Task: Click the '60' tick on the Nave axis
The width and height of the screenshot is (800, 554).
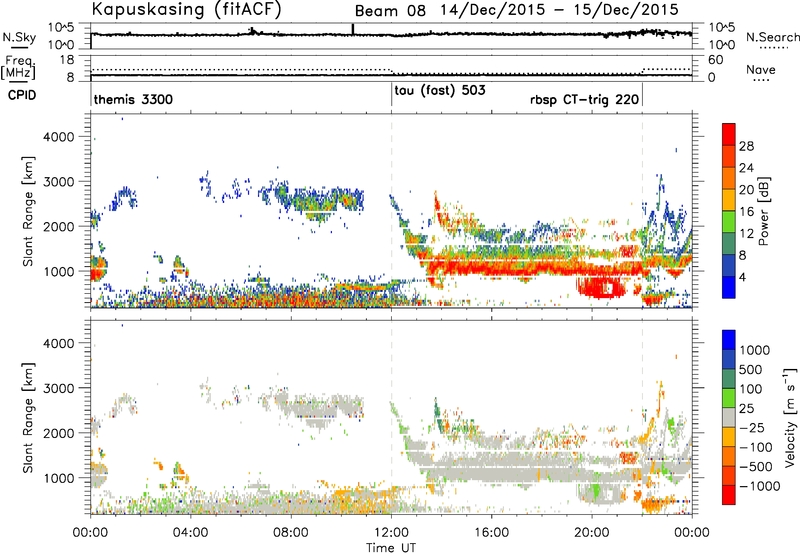Action: 716,60
